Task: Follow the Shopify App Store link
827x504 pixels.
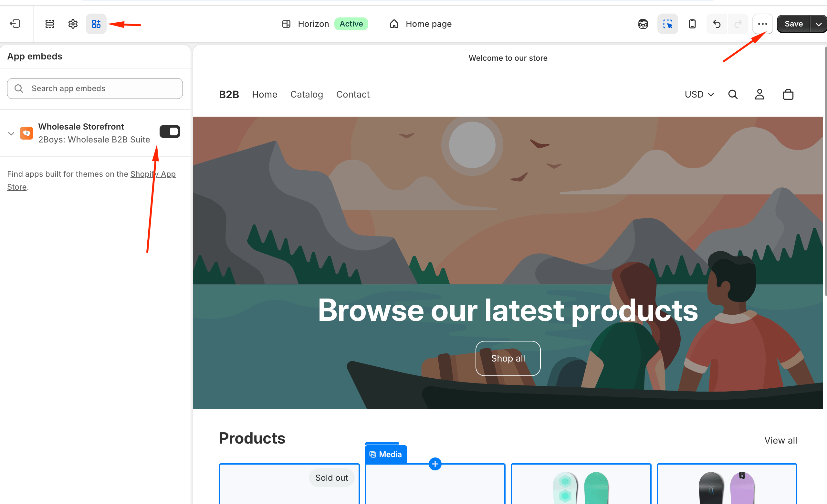Action: pos(153,174)
